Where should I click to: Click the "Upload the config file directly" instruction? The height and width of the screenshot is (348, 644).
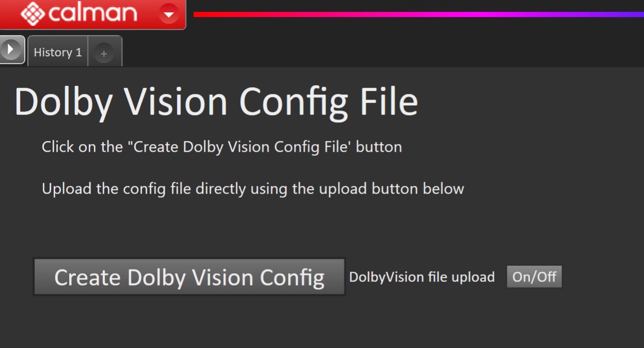253,189
